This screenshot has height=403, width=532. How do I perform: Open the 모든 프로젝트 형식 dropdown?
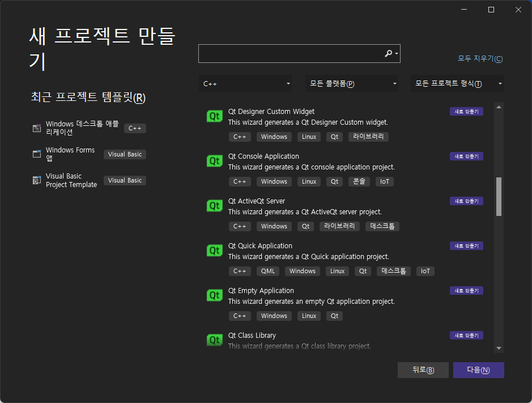(457, 83)
